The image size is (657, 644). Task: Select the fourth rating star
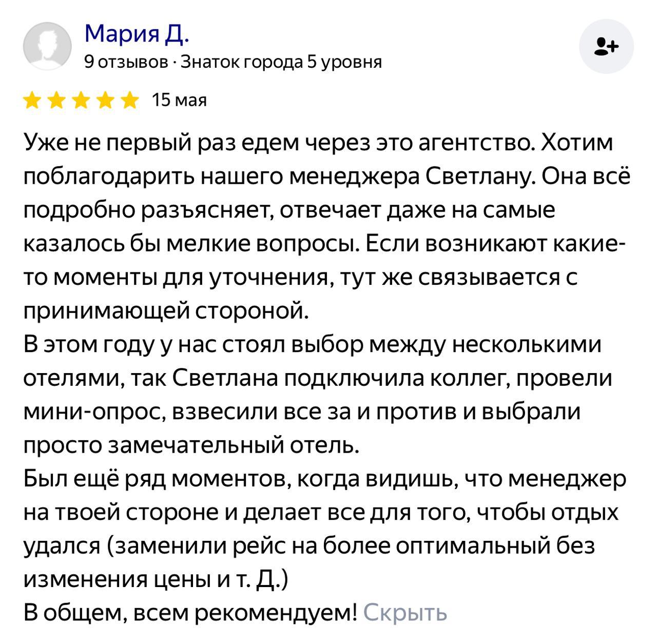(x=106, y=101)
